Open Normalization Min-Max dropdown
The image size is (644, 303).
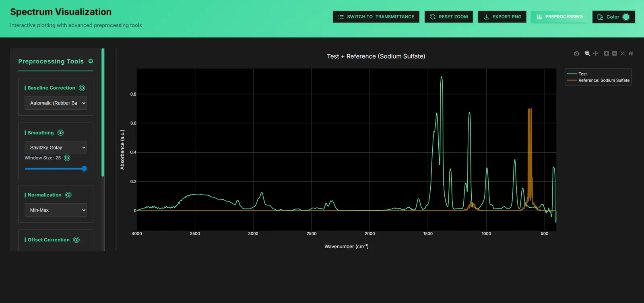(56, 210)
